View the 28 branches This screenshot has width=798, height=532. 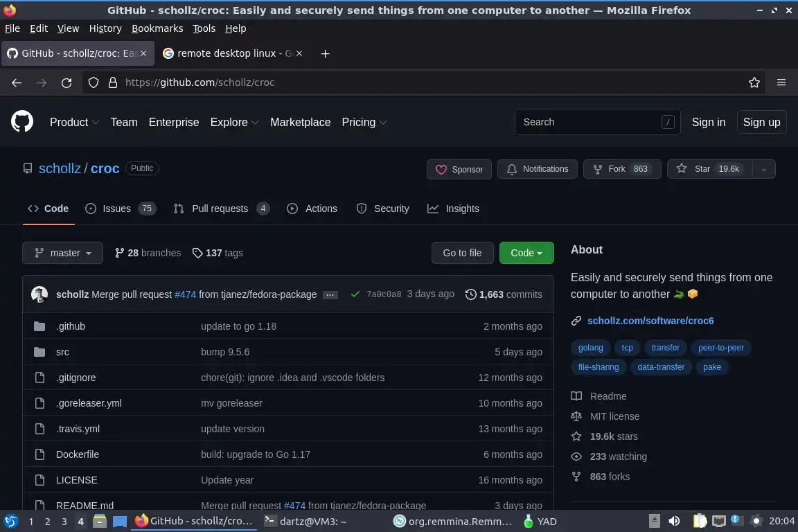(148, 253)
